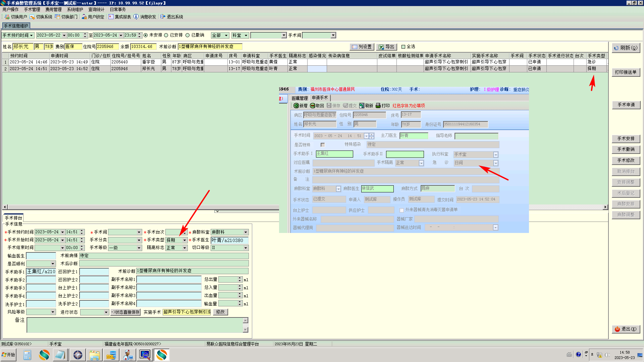The height and width of the screenshot is (362, 644).
Task: Switch to the 医嘱管理 tab
Action: [300, 98]
